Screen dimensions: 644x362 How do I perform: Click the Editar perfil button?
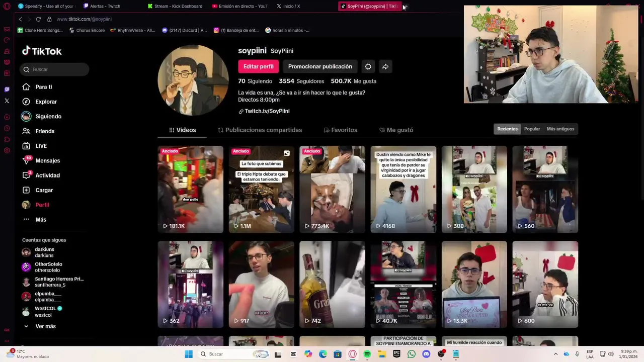point(259,66)
